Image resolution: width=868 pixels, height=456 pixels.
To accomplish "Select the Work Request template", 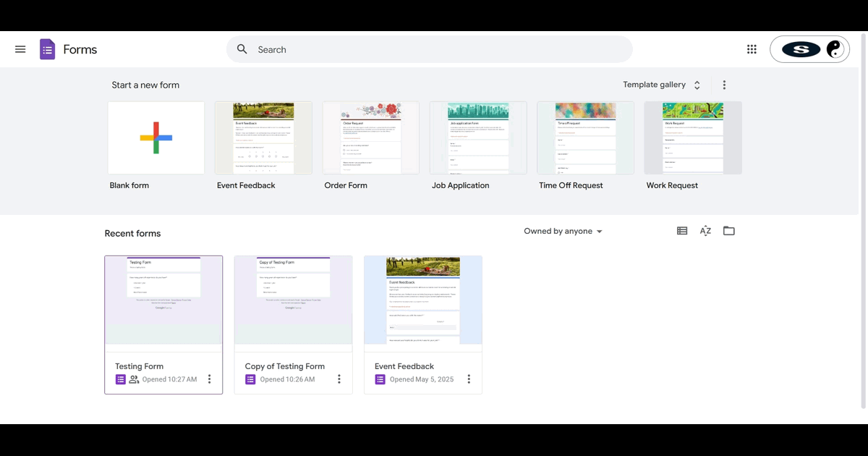I will (x=693, y=138).
